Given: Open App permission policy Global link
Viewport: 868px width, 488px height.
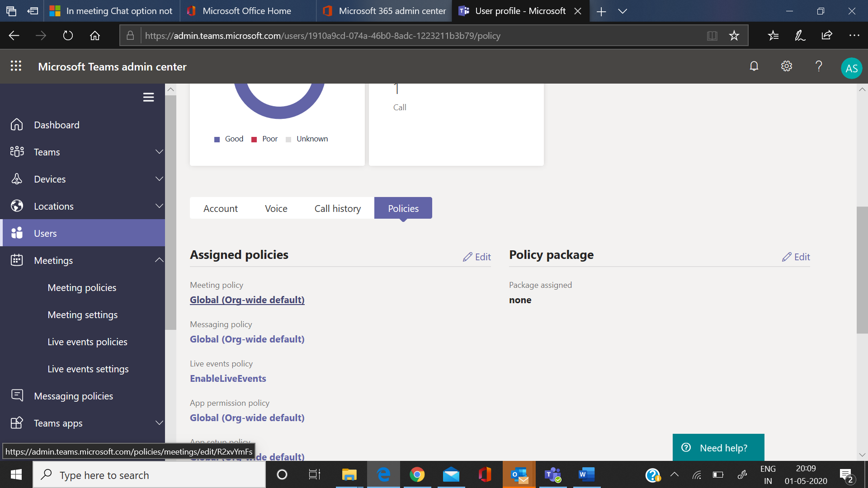Looking at the screenshot, I should tap(247, 418).
